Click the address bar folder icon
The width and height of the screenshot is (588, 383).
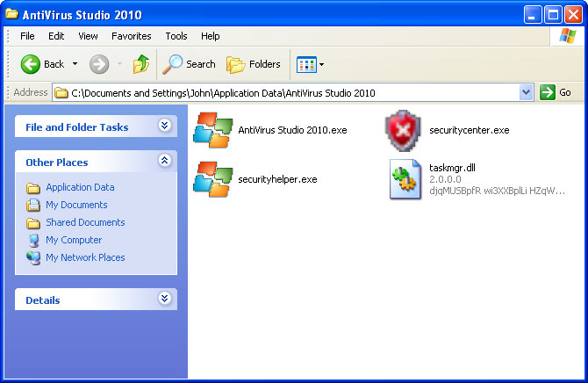tap(61, 93)
